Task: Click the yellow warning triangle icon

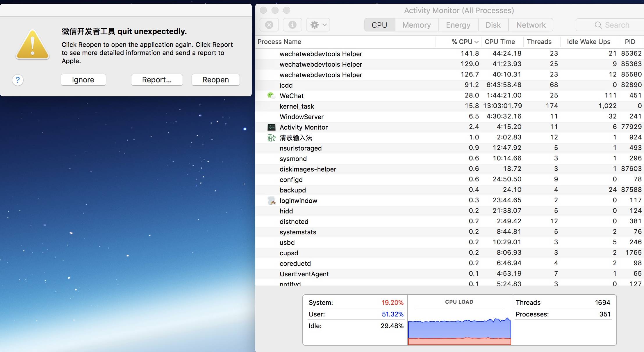Action: (33, 45)
